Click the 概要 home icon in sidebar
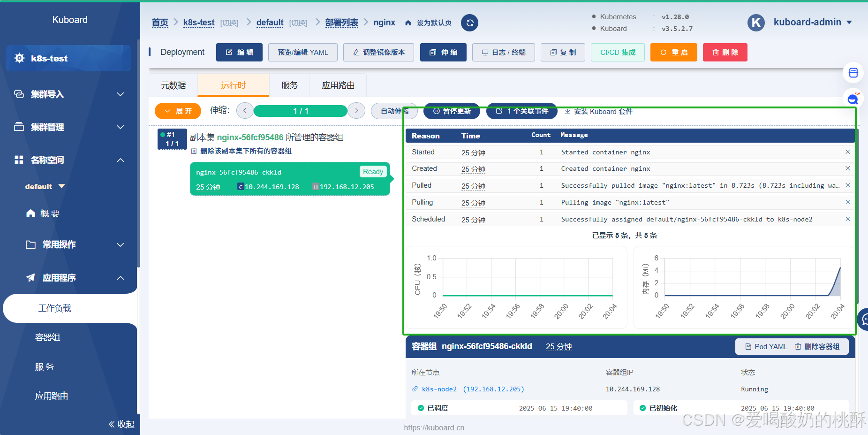 coord(30,214)
